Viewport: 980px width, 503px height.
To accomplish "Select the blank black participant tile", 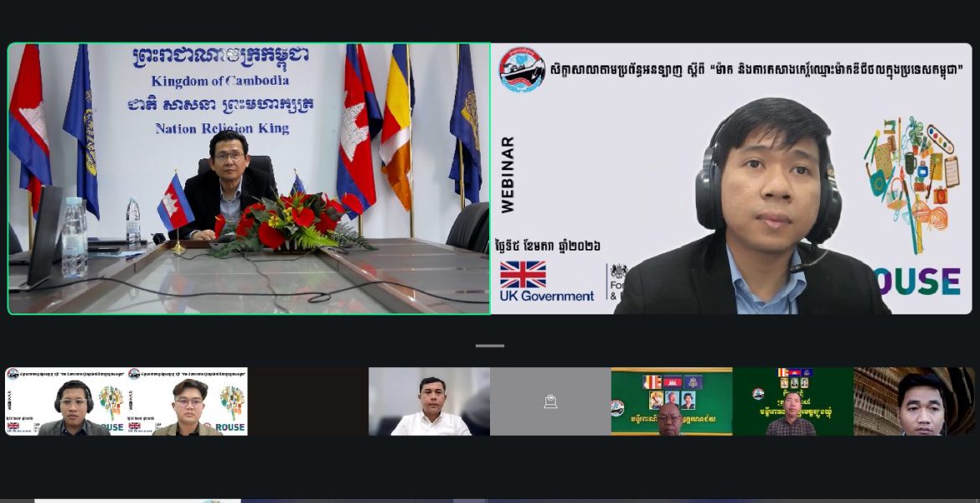I will pos(307,402).
